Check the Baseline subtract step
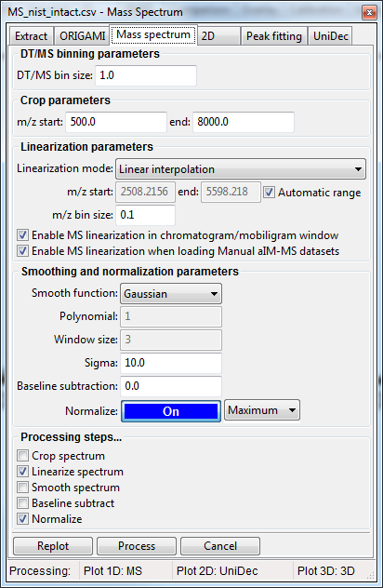The height and width of the screenshot is (588, 383). (x=22, y=503)
